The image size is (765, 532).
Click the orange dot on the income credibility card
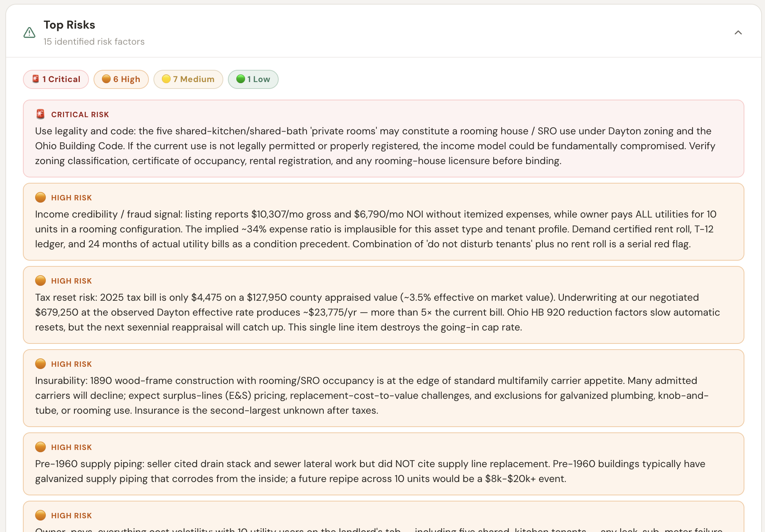(x=40, y=197)
